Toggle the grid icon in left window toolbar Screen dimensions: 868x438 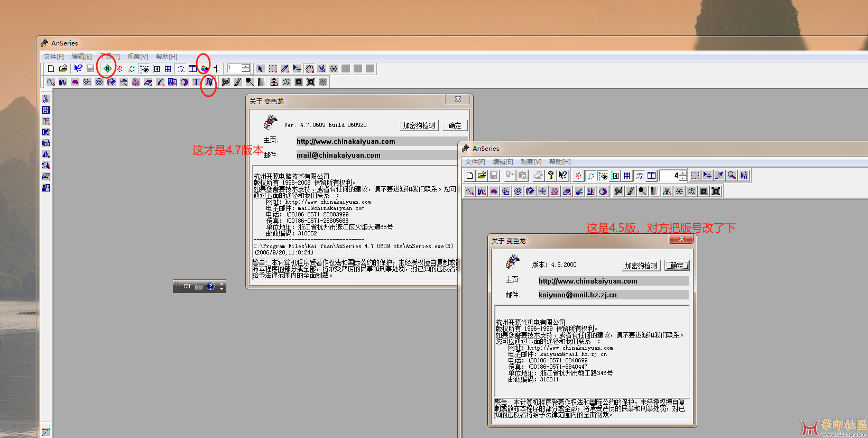168,69
